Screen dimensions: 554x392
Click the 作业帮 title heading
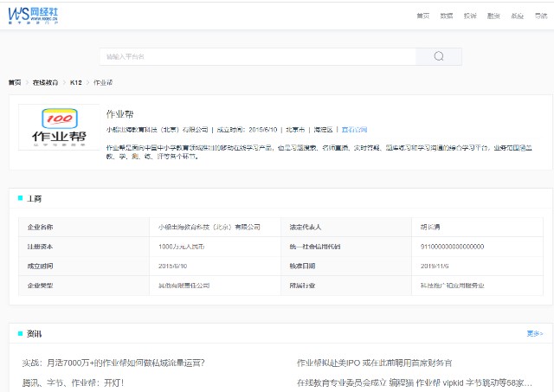tap(119, 114)
